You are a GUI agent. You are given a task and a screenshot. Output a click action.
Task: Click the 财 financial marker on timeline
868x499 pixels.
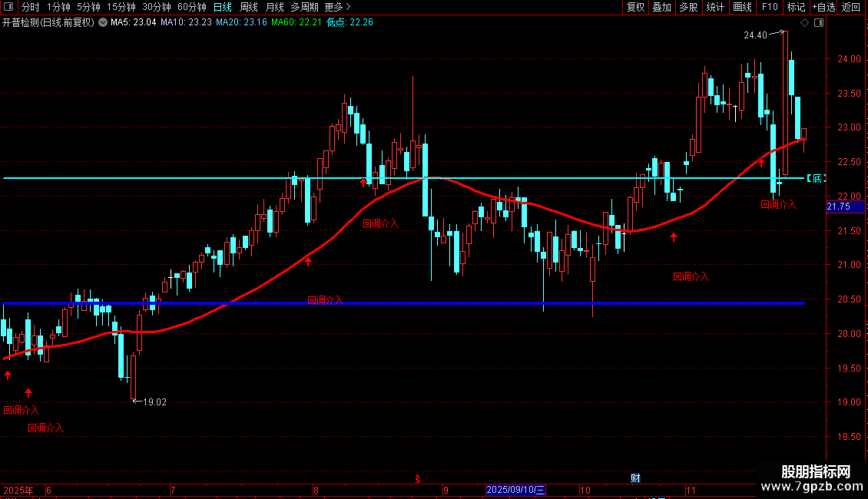tap(635, 478)
